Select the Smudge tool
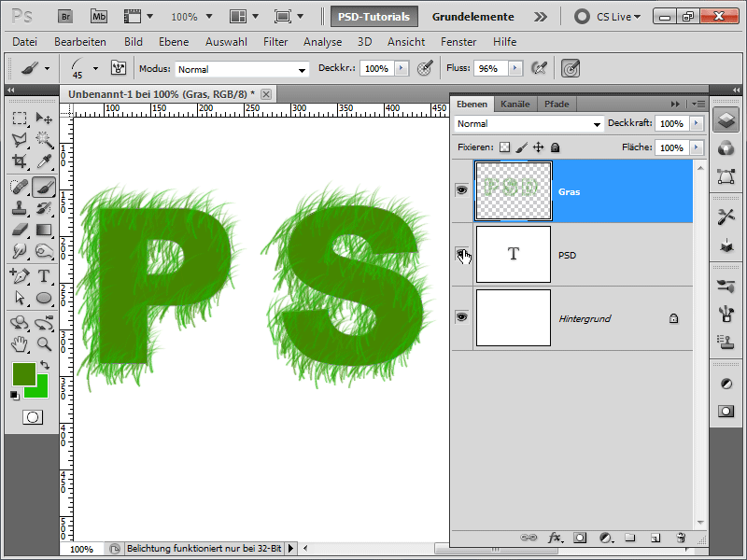This screenshot has width=747, height=560. [20, 251]
